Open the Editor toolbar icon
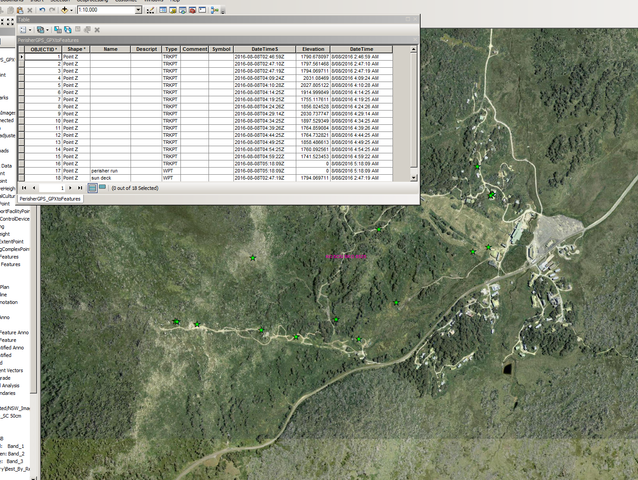Image resolution: width=638 pixels, height=480 pixels. tap(150, 10)
